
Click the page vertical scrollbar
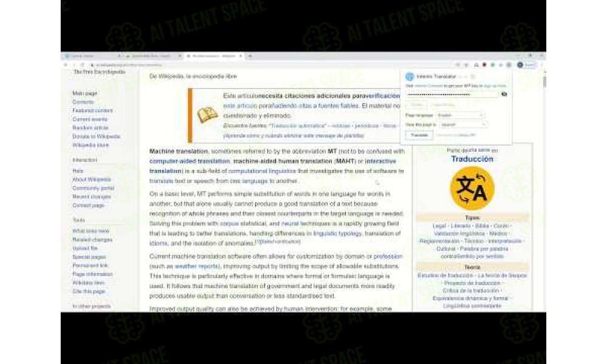pyautogui.click(x=544, y=82)
